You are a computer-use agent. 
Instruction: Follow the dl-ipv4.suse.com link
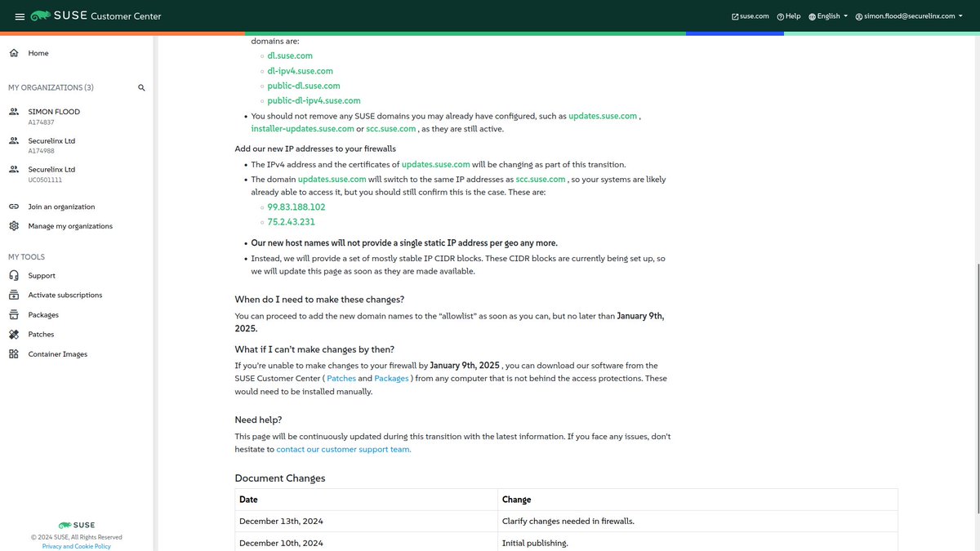point(301,71)
